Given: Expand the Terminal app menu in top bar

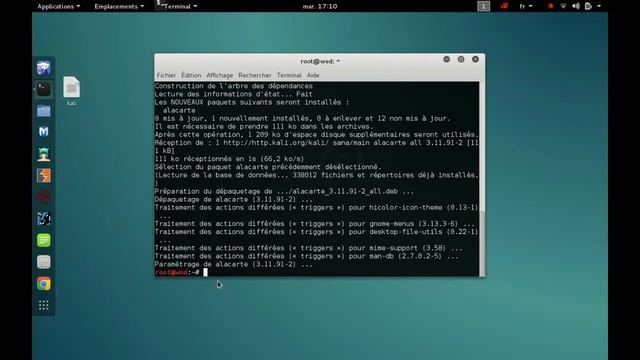Looking at the screenshot, I should coord(177,6).
